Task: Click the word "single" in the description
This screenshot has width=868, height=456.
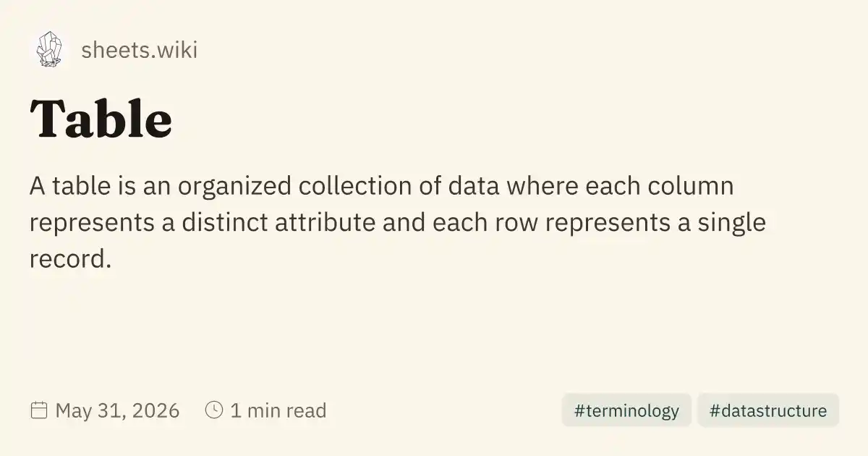Action: pyautogui.click(x=729, y=224)
